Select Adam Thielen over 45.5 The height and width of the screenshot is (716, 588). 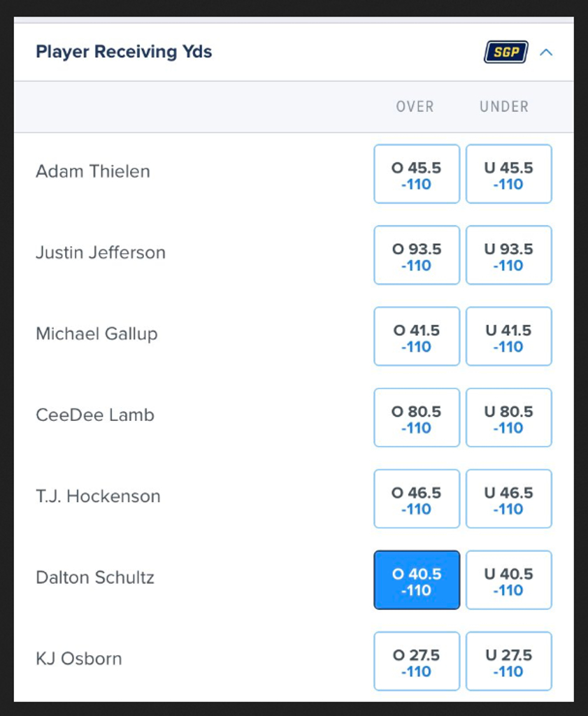coord(417,174)
